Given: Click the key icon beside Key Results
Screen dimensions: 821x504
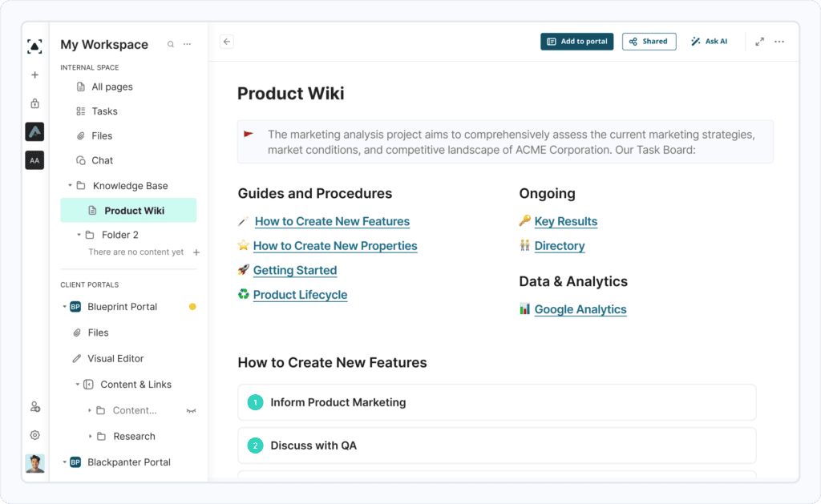Looking at the screenshot, I should tap(524, 220).
